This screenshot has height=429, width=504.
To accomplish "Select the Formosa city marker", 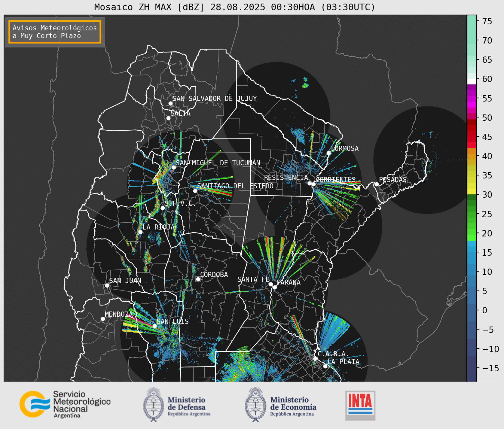I will click(x=329, y=153).
